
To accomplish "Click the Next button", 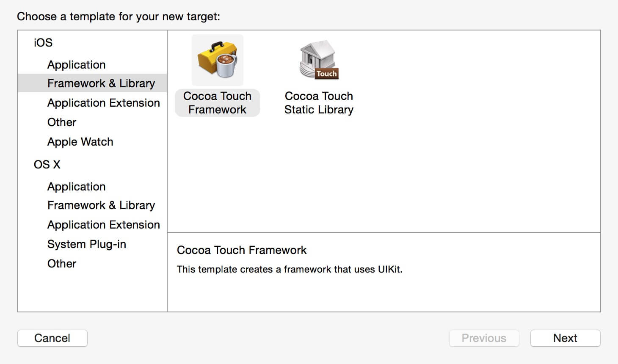I will 565,338.
